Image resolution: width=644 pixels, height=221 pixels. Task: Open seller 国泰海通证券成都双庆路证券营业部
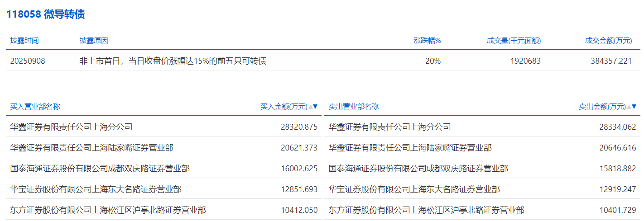tap(418, 169)
